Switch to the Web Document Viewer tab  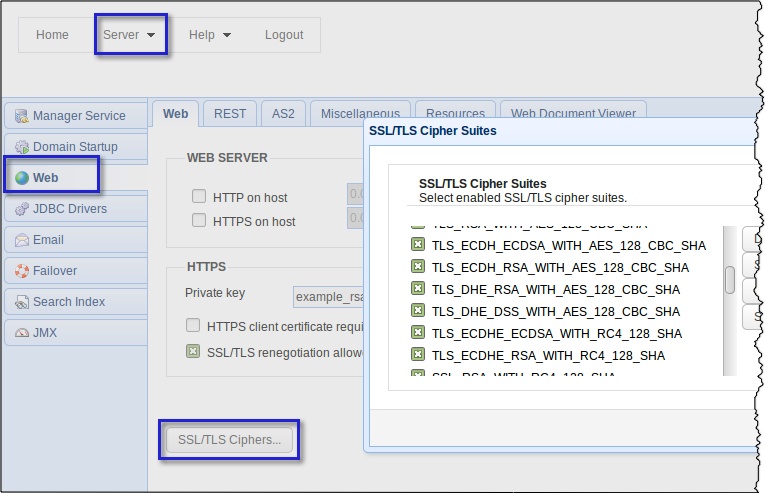(x=573, y=110)
